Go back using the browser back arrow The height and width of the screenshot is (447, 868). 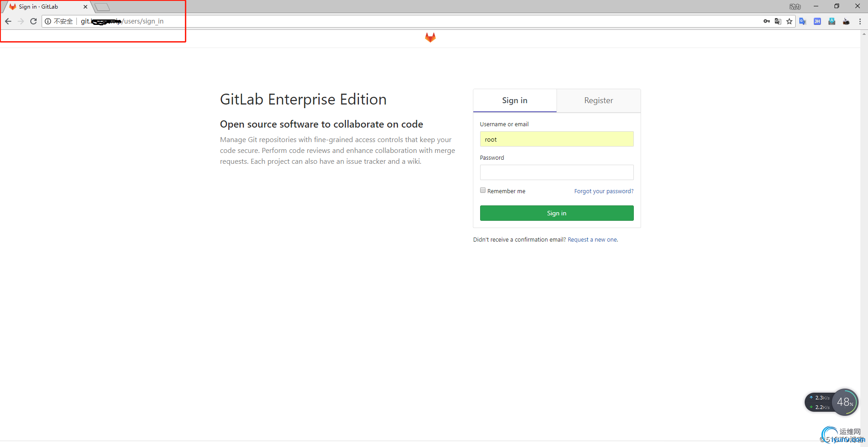pos(8,21)
